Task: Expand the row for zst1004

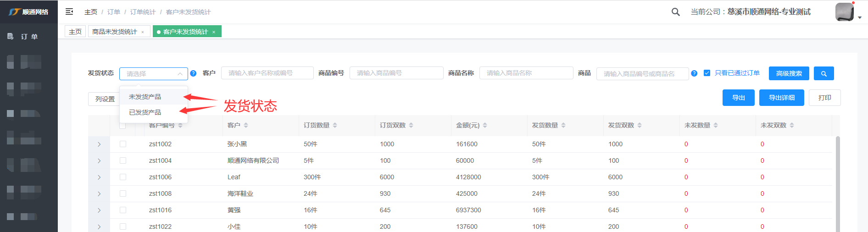Action: coord(99,160)
